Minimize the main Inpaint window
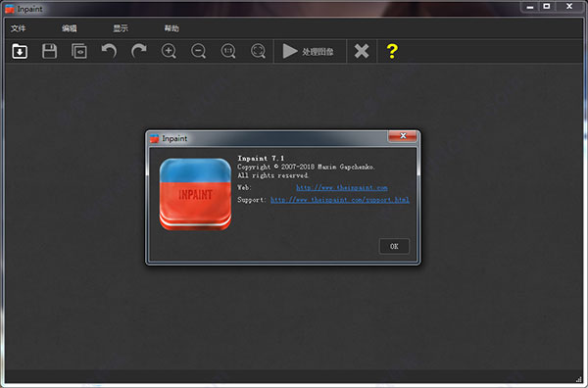 pyautogui.click(x=530, y=7)
